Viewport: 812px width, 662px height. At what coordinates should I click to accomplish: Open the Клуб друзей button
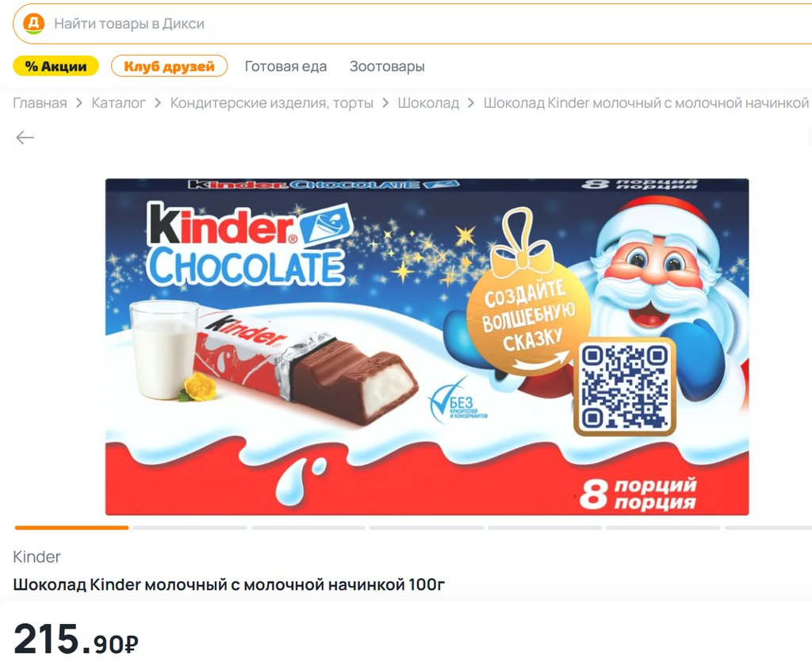(x=170, y=67)
